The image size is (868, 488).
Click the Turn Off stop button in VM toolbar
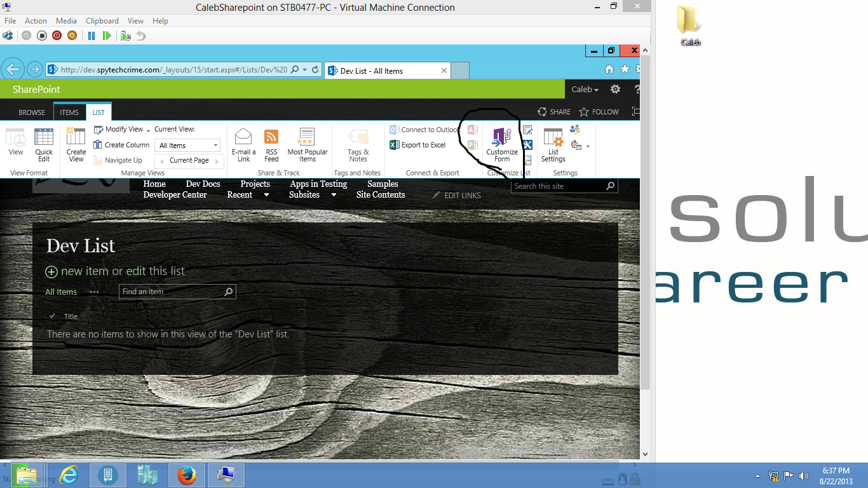41,36
